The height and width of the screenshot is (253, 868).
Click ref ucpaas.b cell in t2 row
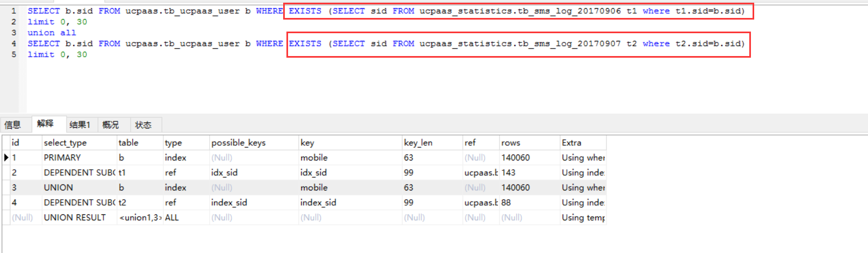pos(480,202)
